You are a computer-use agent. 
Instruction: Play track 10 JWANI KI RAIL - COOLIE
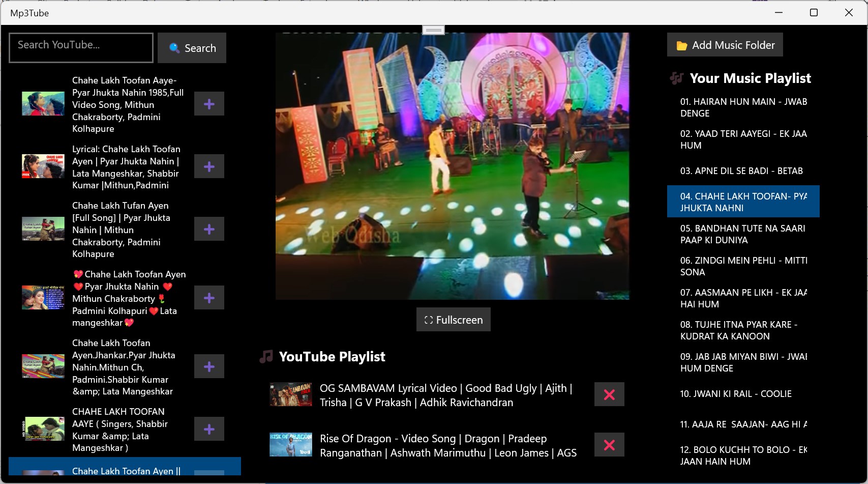point(735,394)
